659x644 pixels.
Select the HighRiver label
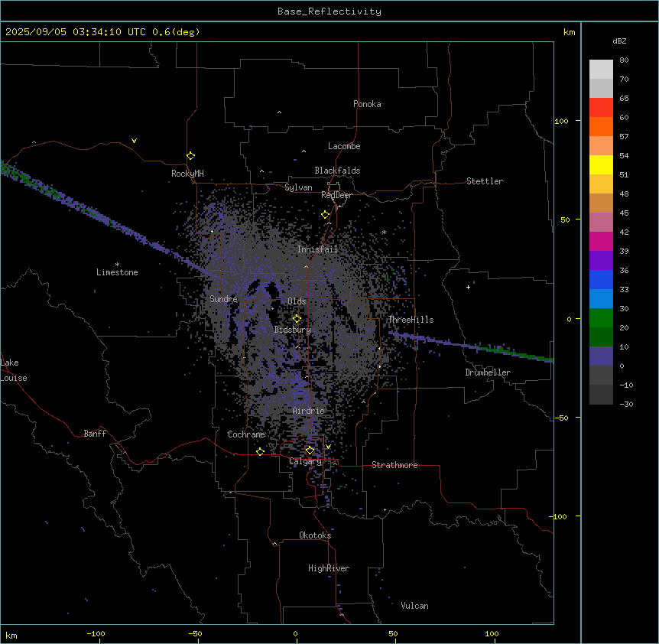[x=329, y=568]
